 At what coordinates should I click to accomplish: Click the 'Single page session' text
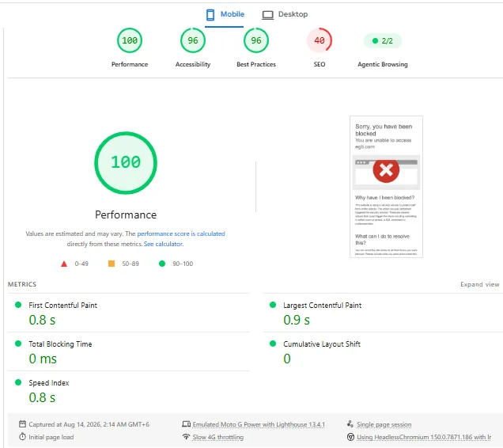point(384,424)
